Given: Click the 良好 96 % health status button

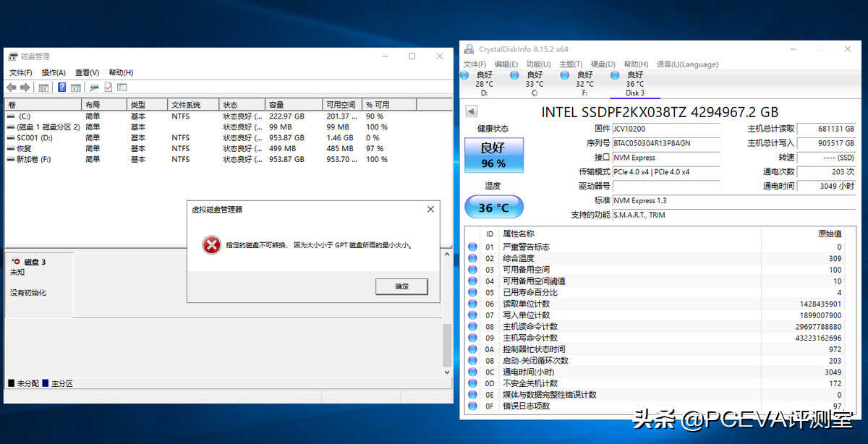Looking at the screenshot, I should click(493, 155).
